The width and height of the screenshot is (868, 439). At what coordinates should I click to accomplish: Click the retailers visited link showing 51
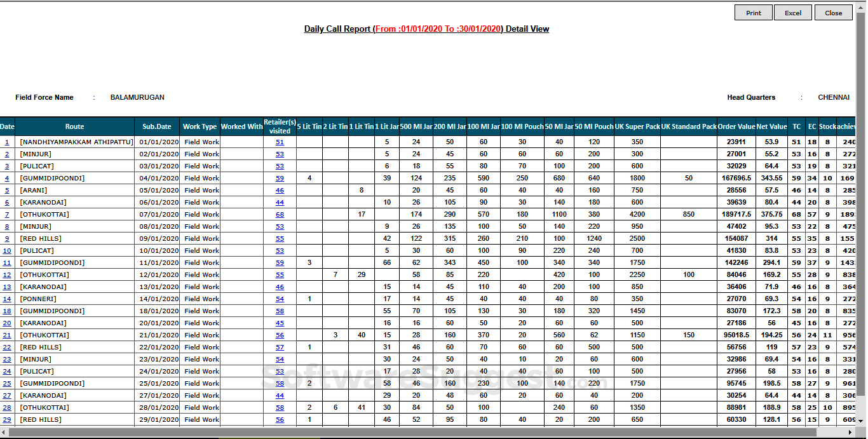[x=280, y=142]
